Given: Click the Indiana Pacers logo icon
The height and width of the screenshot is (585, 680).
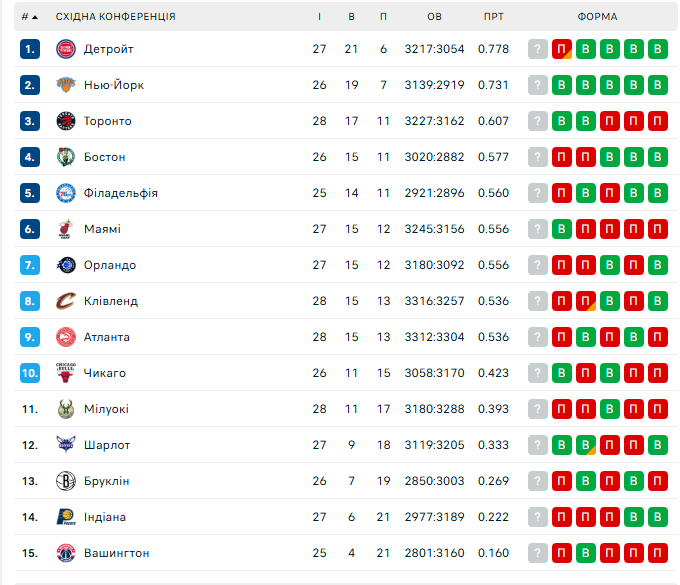Looking at the screenshot, I should point(66,517).
